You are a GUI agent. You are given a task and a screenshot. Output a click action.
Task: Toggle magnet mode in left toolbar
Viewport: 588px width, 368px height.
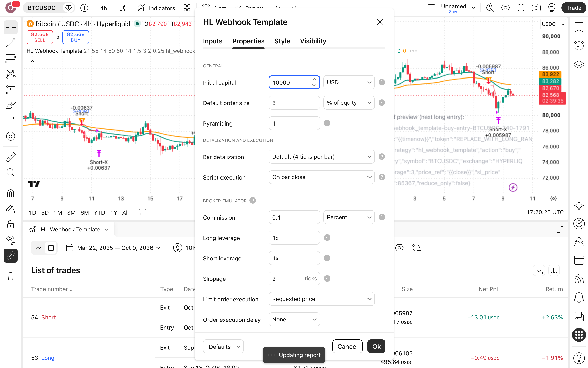tap(10, 193)
